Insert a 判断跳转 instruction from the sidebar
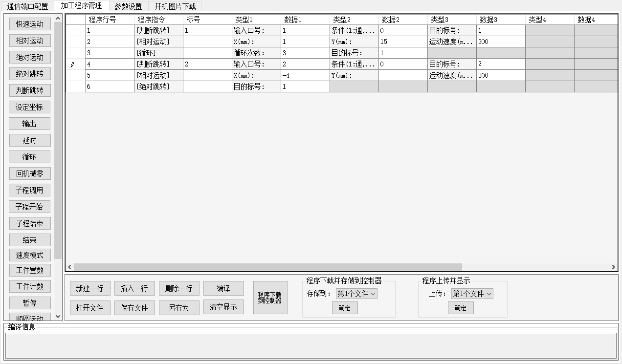This screenshot has height=364, width=622. [x=30, y=90]
